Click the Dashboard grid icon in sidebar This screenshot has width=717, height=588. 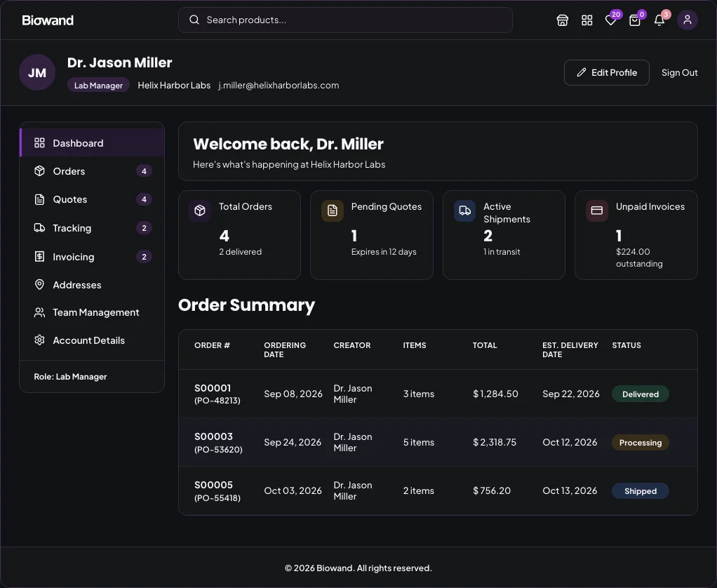tap(40, 142)
